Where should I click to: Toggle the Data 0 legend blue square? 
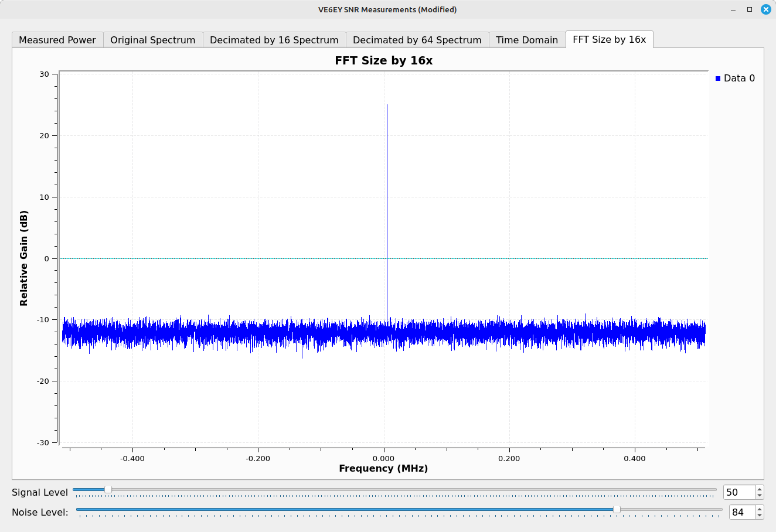718,79
